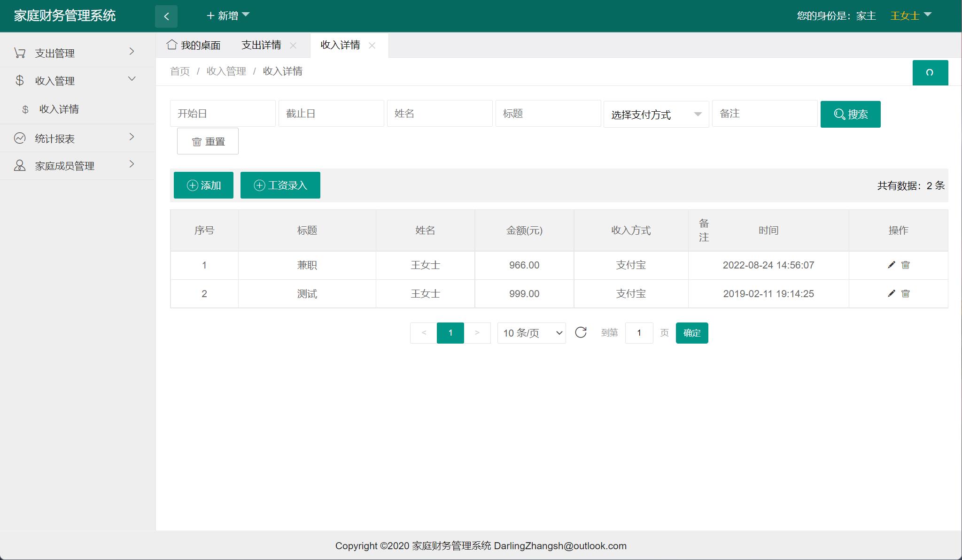Delete the 兼职 income record

[906, 265]
